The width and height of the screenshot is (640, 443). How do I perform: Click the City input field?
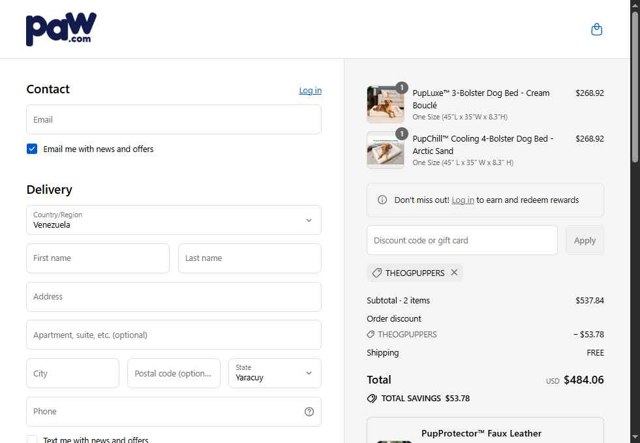coord(73,373)
